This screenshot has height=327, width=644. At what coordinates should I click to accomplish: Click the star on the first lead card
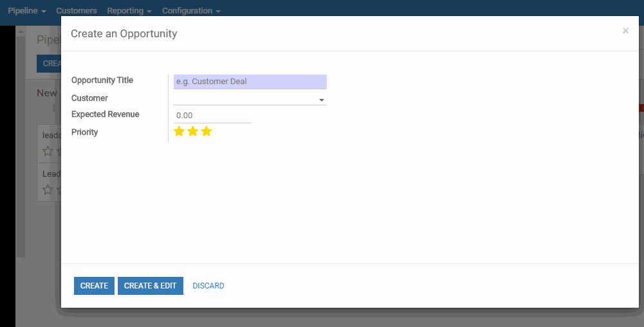coord(48,151)
